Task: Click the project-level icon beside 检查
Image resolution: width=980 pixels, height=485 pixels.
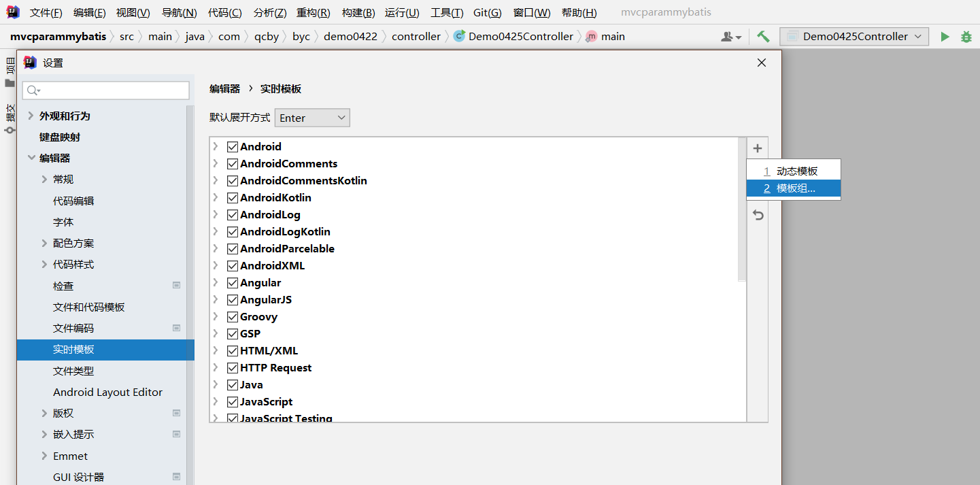Action: 176,286
